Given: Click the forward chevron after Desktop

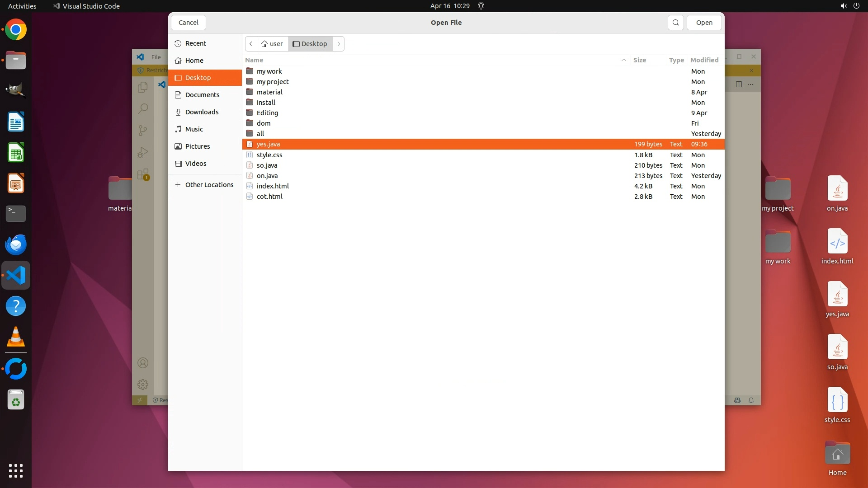Looking at the screenshot, I should pyautogui.click(x=339, y=44).
